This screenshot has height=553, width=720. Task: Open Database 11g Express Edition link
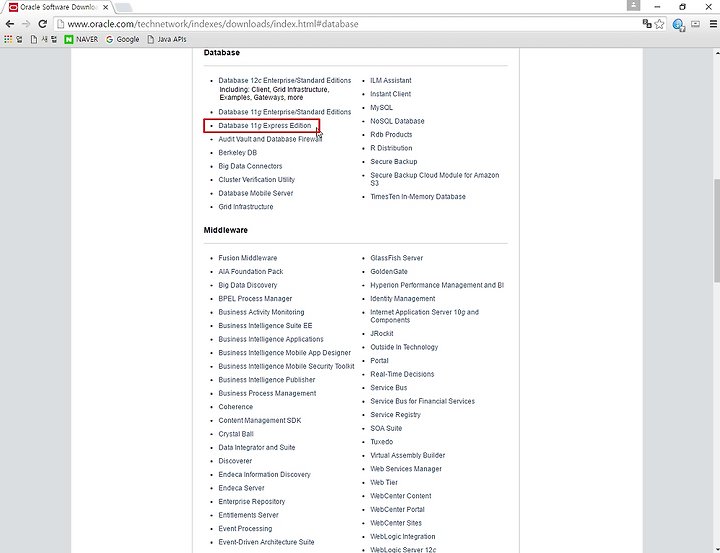pos(264,125)
